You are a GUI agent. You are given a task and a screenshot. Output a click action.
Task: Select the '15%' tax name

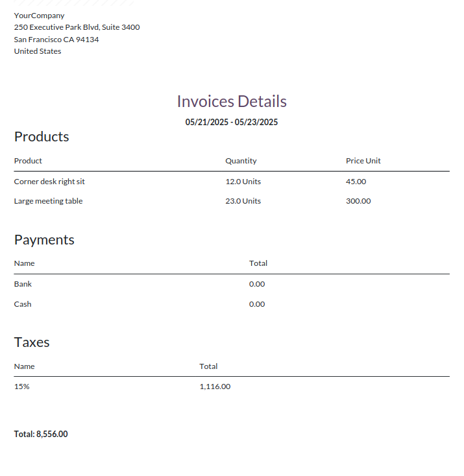[21, 387]
